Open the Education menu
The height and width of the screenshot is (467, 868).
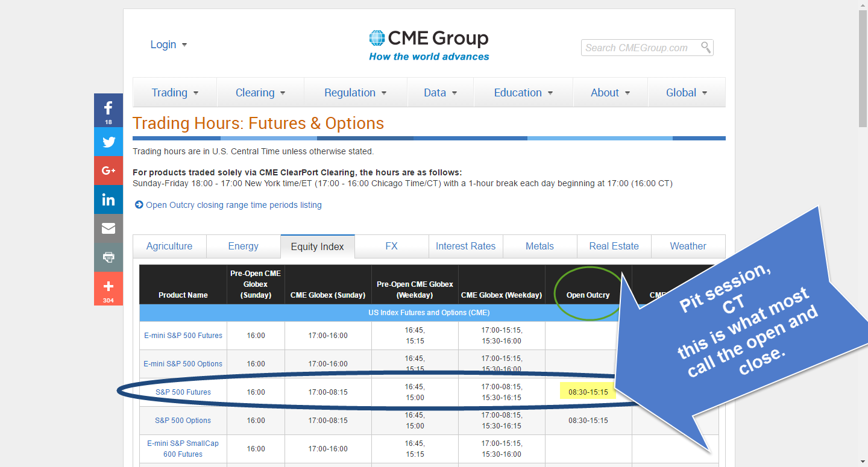coord(524,93)
